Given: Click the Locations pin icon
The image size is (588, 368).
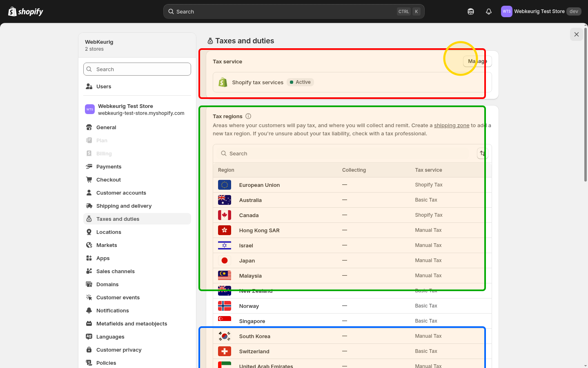Looking at the screenshot, I should 89,232.
